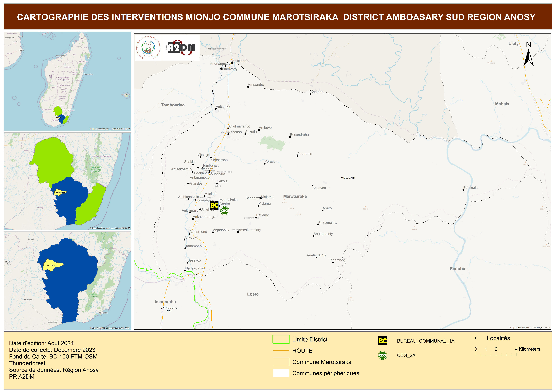This screenshot has width=555, height=392.
Task: Click the green CEG marker on map
Action: coord(225,210)
